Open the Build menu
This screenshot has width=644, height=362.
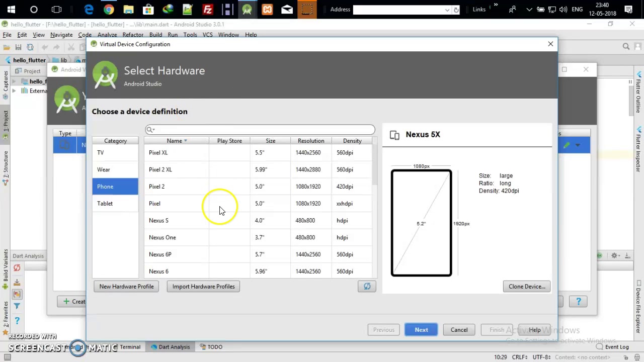click(155, 35)
